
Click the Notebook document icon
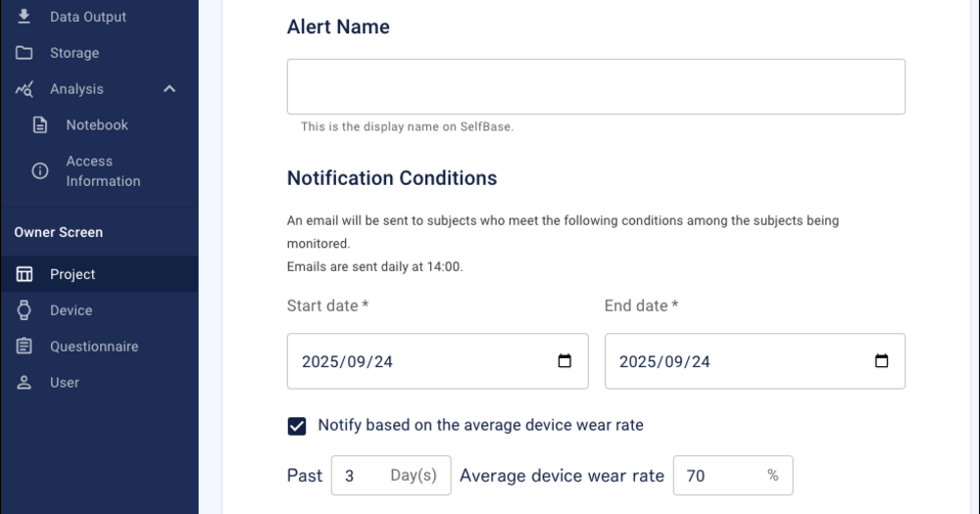coord(40,125)
